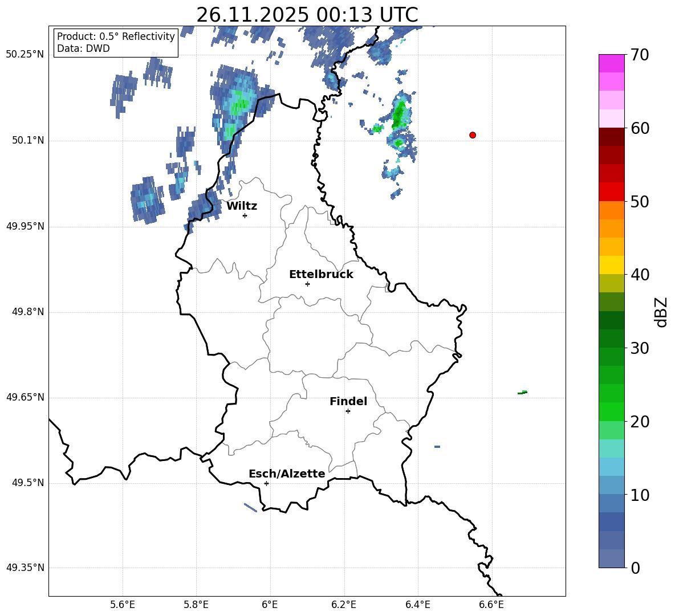Click the Data: DWD text
Viewport: 675px width, 616px height.
83,48
